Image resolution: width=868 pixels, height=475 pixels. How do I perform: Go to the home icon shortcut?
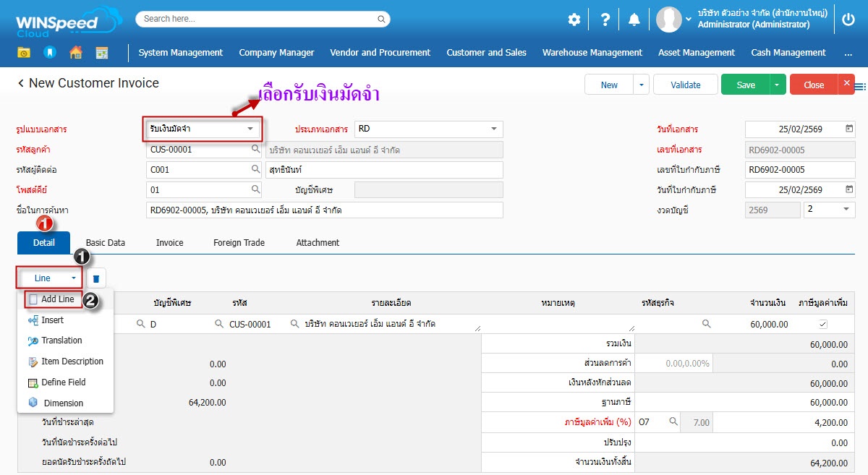click(75, 53)
